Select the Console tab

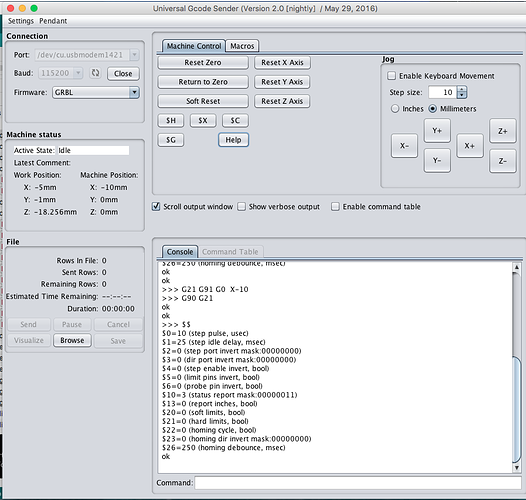[180, 252]
